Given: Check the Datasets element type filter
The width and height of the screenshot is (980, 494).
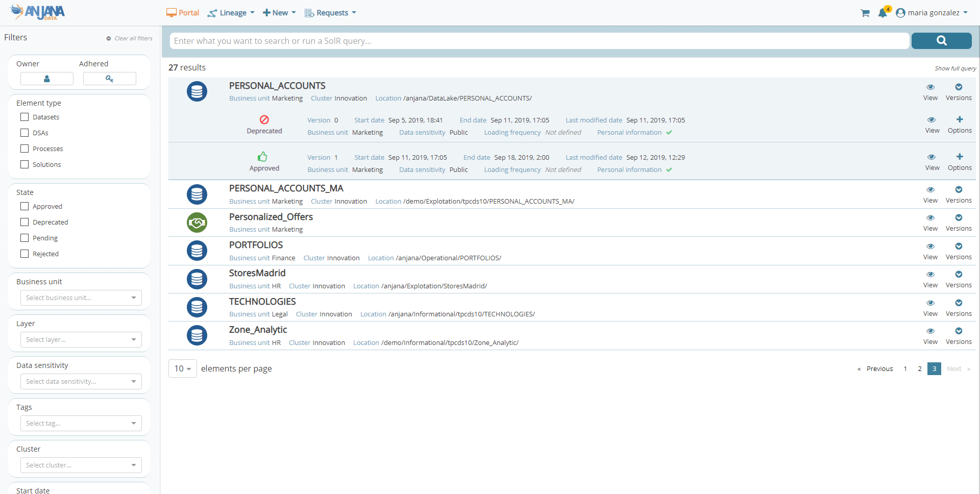Looking at the screenshot, I should coord(24,117).
